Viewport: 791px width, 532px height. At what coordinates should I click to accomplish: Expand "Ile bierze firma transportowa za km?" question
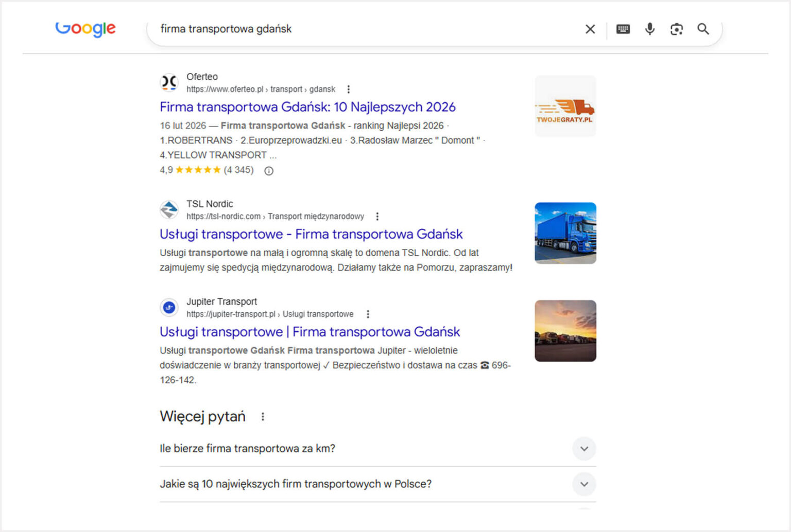click(x=584, y=449)
